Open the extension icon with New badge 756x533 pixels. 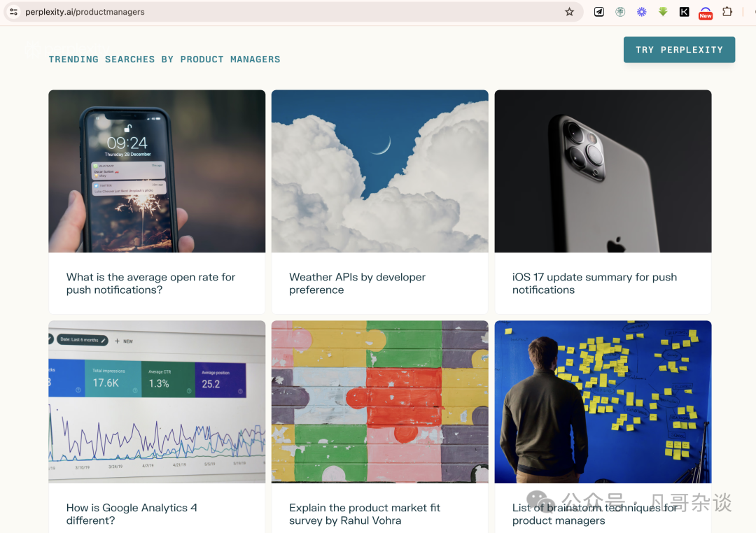(706, 13)
